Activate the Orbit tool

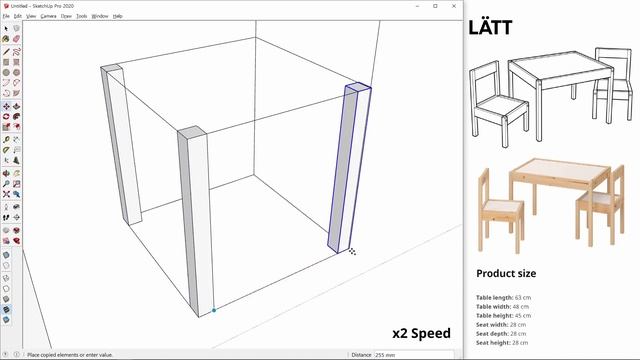6,173
